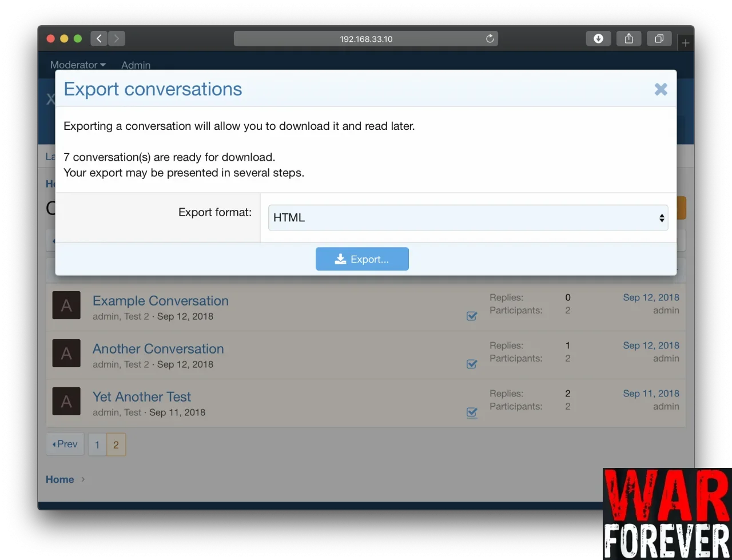Open a new tab with plus
The height and width of the screenshot is (560, 732).
tap(686, 43)
